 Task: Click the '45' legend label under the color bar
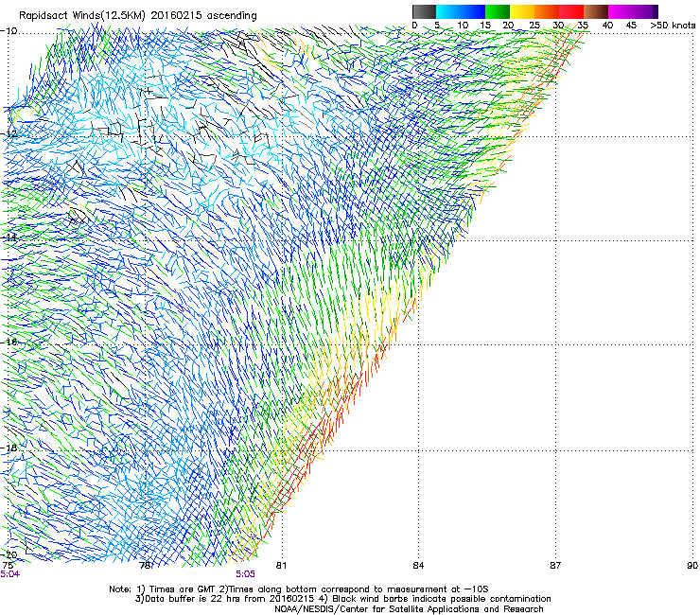pyautogui.click(x=631, y=26)
